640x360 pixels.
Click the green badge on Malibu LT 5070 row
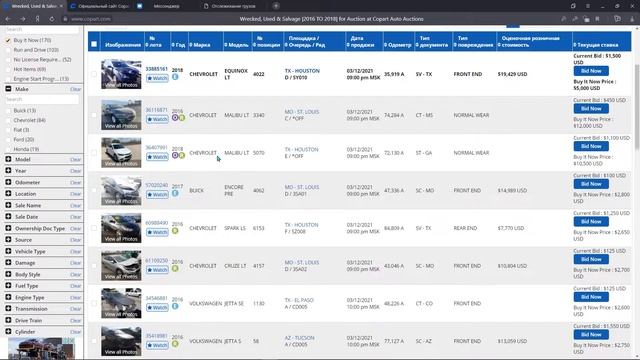[x=182, y=155]
